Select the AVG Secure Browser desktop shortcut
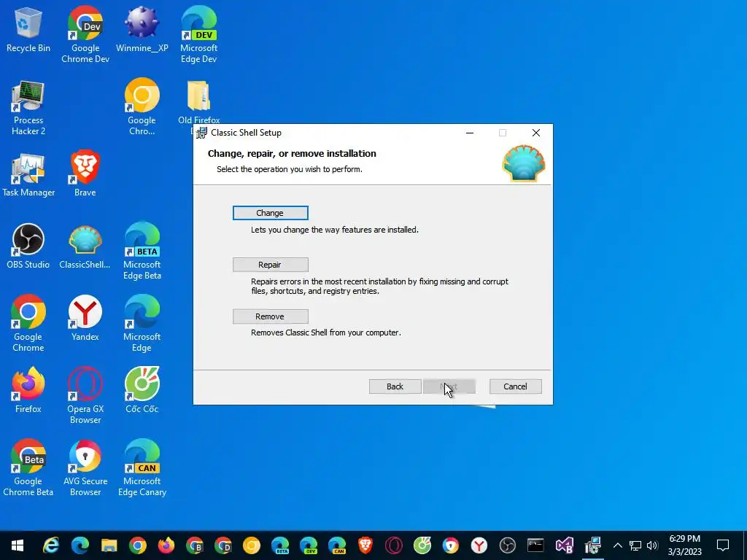747x560 pixels. pyautogui.click(x=85, y=467)
